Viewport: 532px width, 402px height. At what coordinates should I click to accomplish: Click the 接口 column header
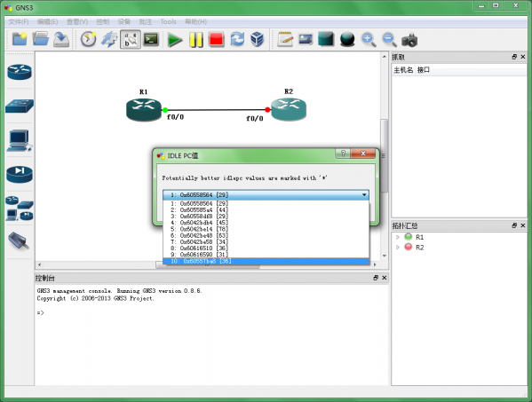pyautogui.click(x=424, y=70)
